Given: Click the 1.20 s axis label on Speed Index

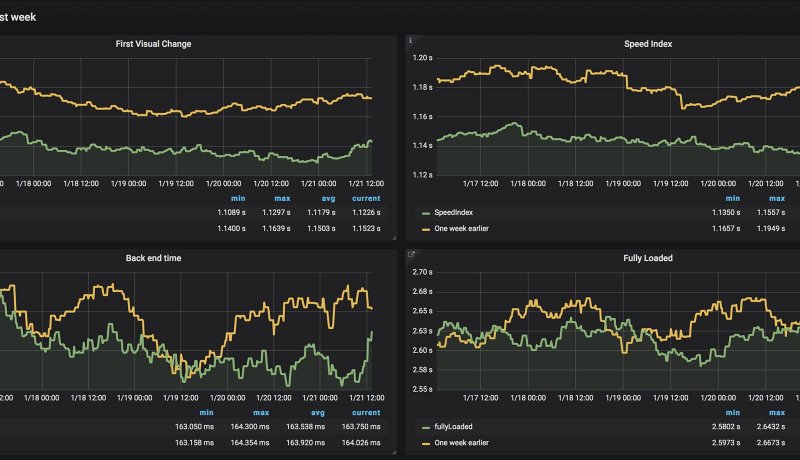Looking at the screenshot, I should pyautogui.click(x=422, y=58).
